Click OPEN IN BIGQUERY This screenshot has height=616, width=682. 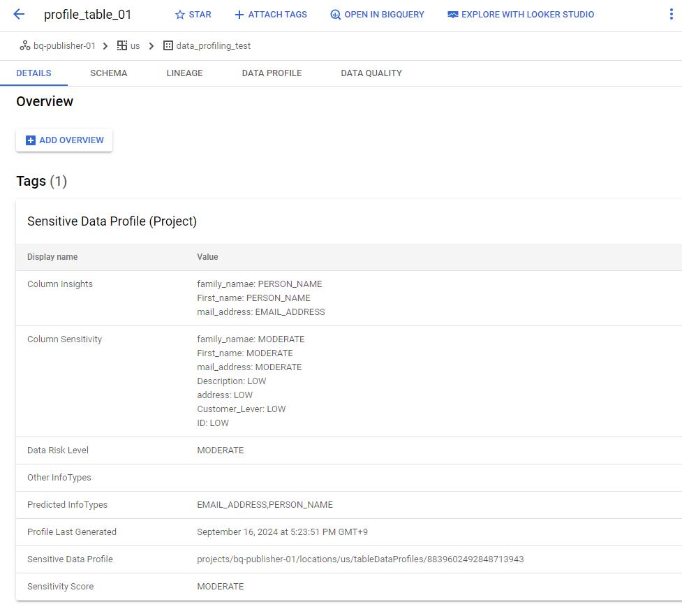point(384,15)
